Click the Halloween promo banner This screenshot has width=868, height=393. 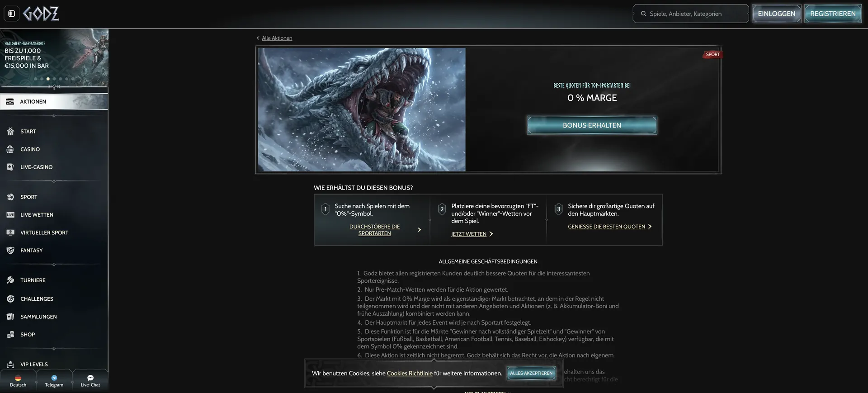[54, 57]
